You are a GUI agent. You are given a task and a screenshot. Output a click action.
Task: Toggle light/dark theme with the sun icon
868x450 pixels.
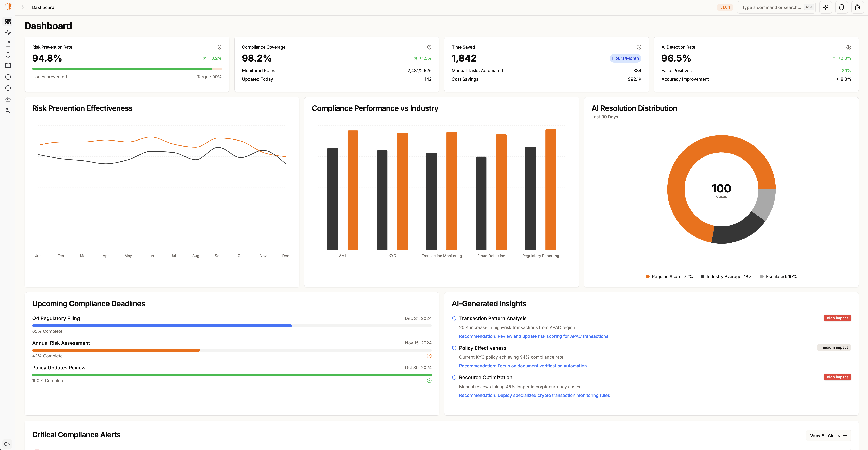(826, 7)
